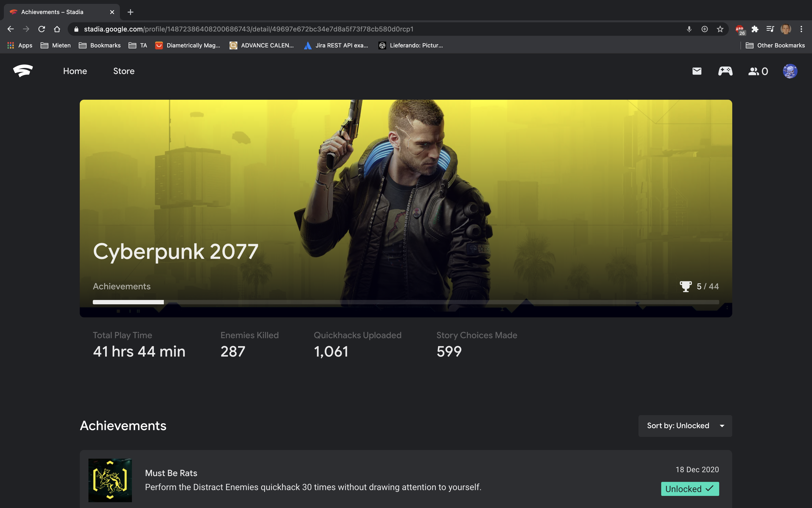Open the Bookmarks folder
This screenshot has width=812, height=508.
(x=100, y=45)
